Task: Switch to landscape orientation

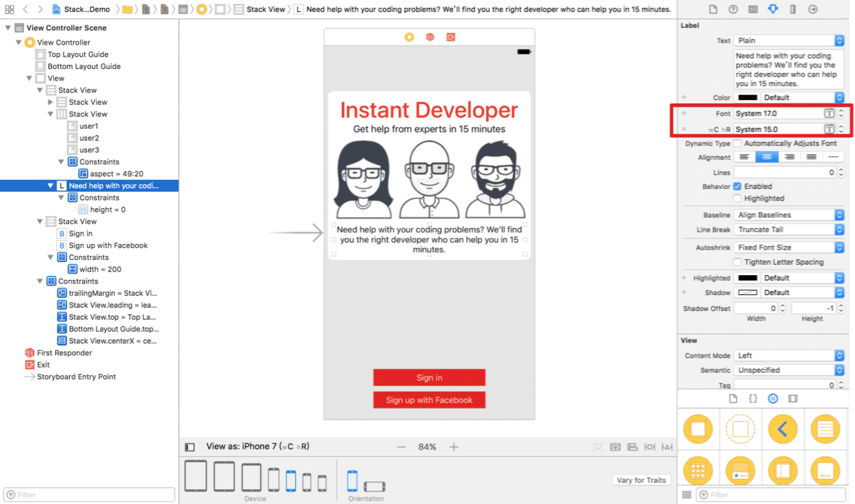Action: pos(374,486)
